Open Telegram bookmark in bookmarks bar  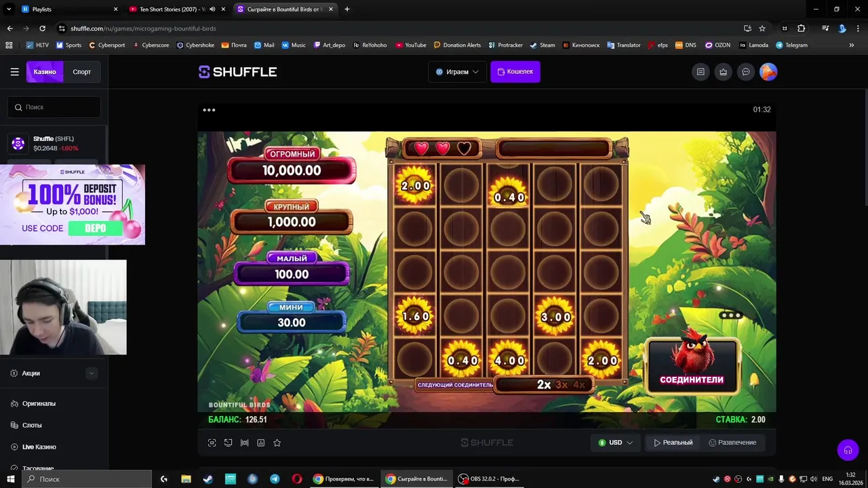pyautogui.click(x=791, y=45)
